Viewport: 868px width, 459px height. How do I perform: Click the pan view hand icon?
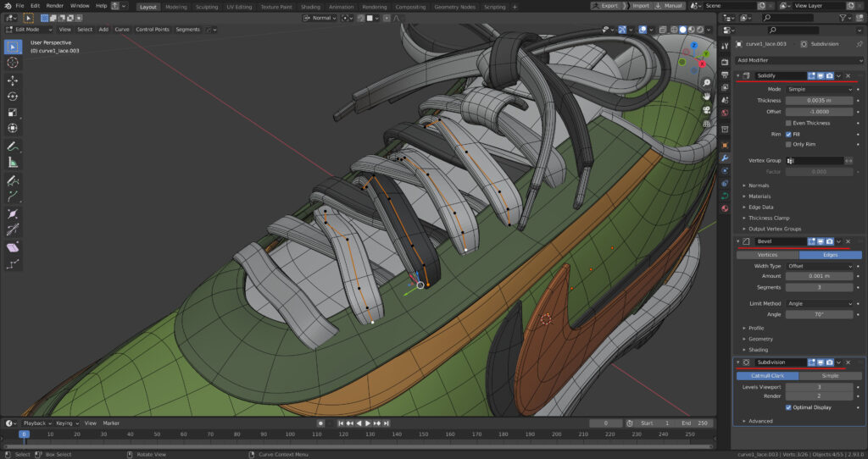[x=706, y=97]
